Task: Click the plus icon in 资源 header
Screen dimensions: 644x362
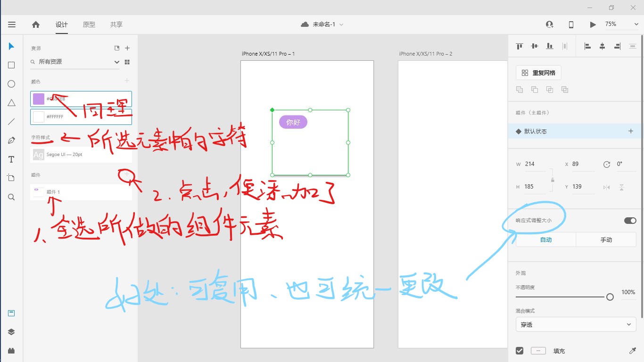Action: coord(127,48)
